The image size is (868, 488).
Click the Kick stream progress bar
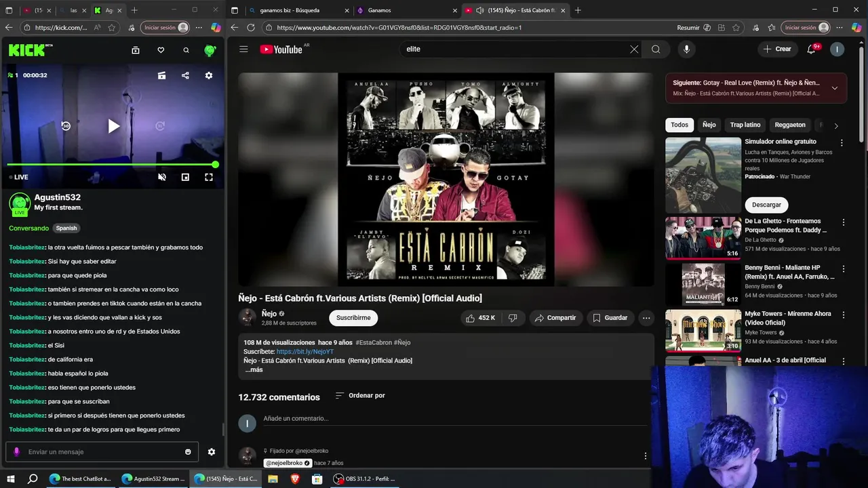pyautogui.click(x=112, y=165)
